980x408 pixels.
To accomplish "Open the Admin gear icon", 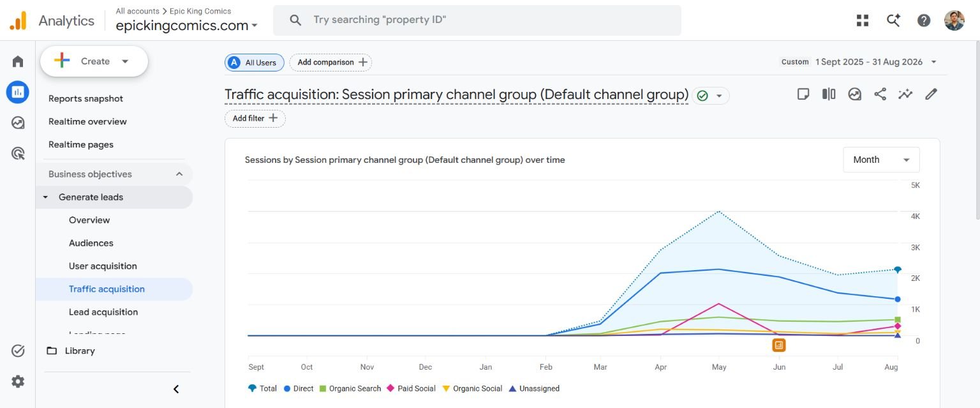I will click(x=18, y=381).
